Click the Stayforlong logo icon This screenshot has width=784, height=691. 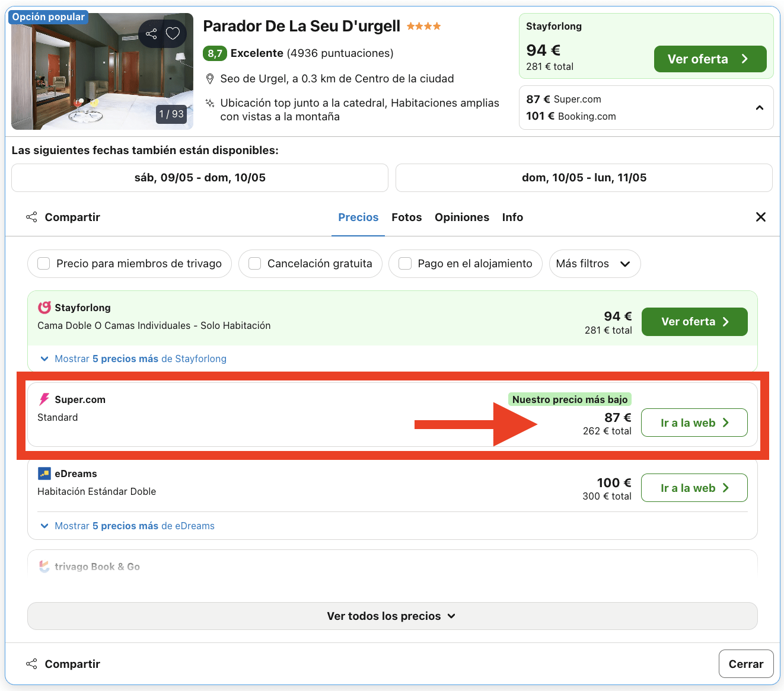tap(44, 308)
